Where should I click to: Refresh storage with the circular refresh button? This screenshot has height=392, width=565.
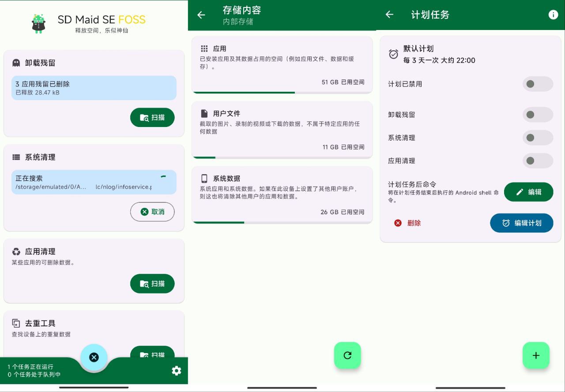click(347, 355)
